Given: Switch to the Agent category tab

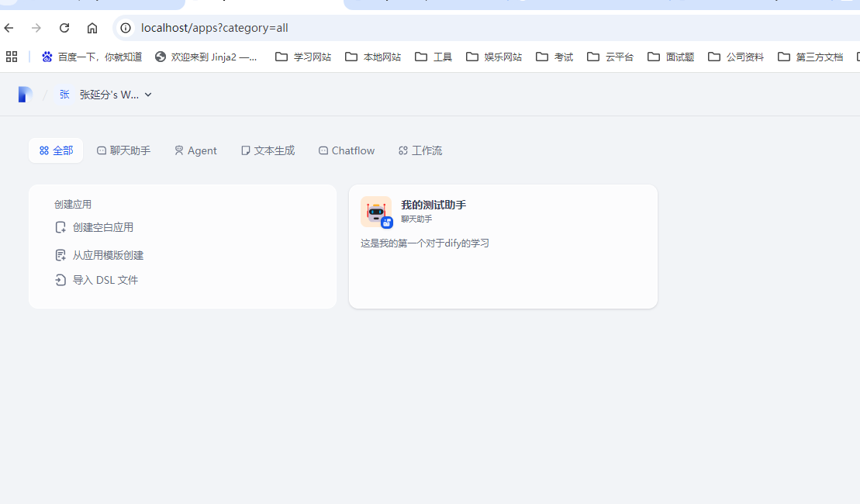Looking at the screenshot, I should pos(195,150).
